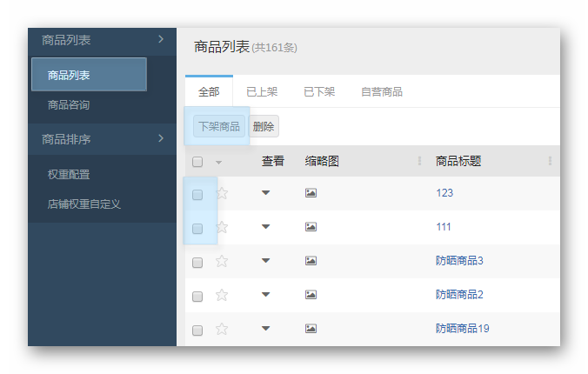Click the 商品标题 column header
The height and width of the screenshot is (374, 588).
pyautogui.click(x=458, y=161)
